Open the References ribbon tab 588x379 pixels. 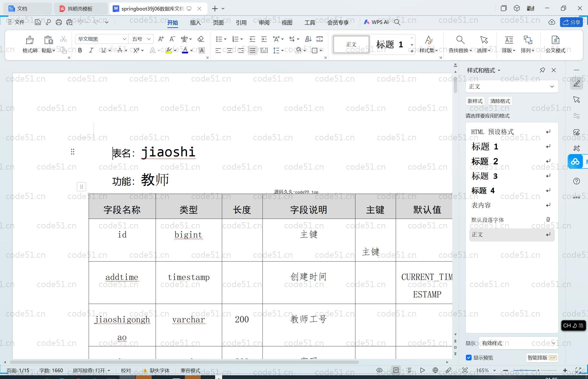tap(241, 22)
